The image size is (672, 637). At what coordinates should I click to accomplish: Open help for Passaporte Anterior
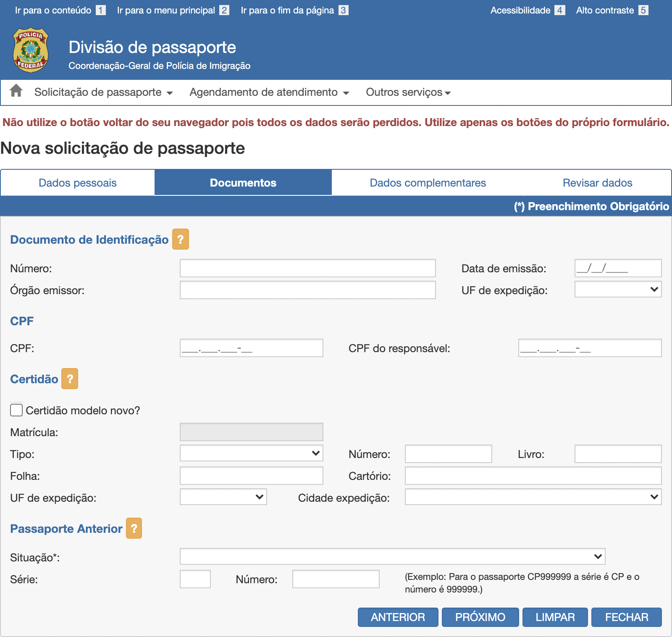click(134, 529)
